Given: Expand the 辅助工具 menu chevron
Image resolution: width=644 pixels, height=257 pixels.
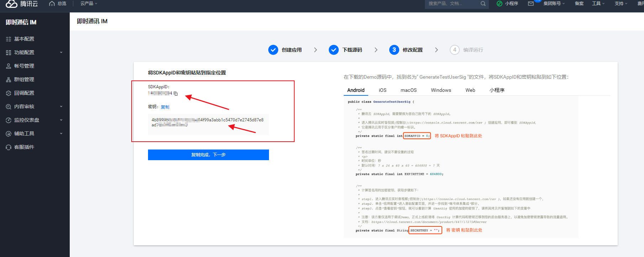Looking at the screenshot, I should pos(61,133).
